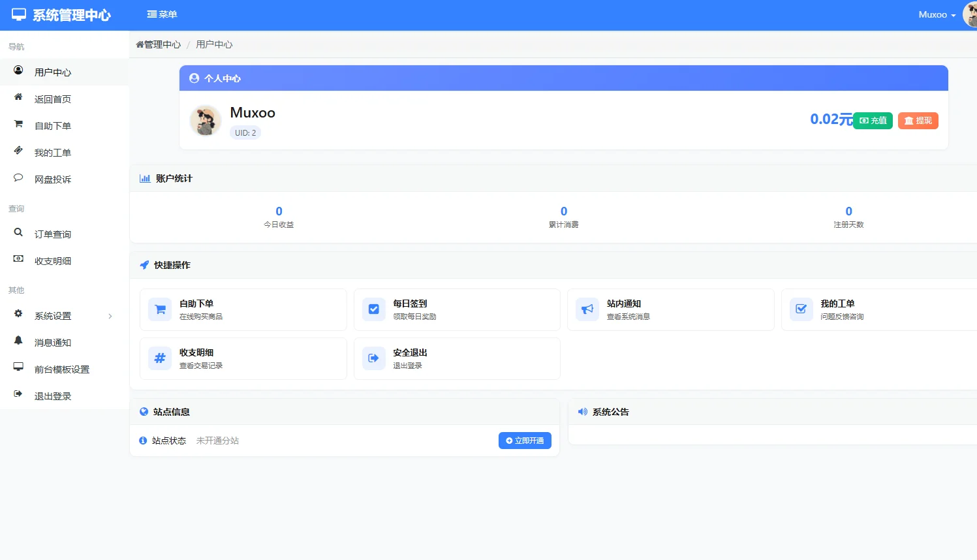Viewport: 977px width, 560px height.
Task: Click the 每日签到 check-in icon
Action: tap(374, 309)
